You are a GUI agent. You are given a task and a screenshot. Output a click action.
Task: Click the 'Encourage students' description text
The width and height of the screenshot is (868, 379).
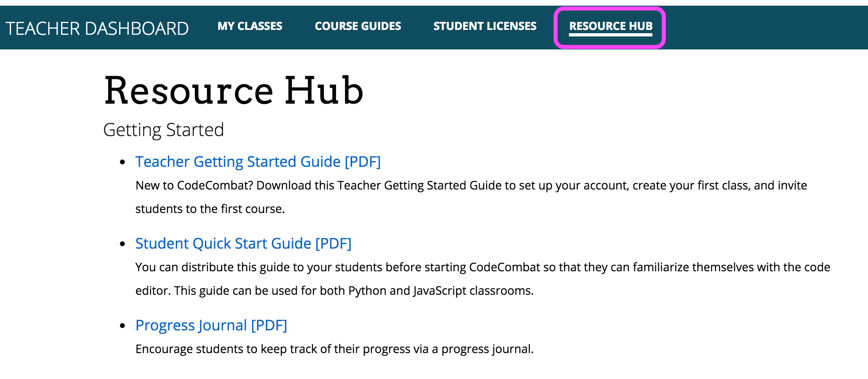coord(334,349)
